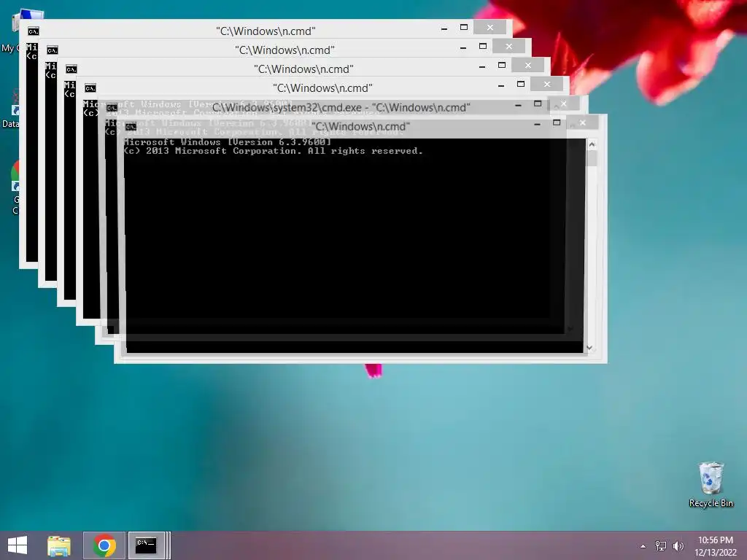Minimize the rearmost n.cmd window
Image resolution: width=747 pixels, height=560 pixels.
click(x=444, y=29)
